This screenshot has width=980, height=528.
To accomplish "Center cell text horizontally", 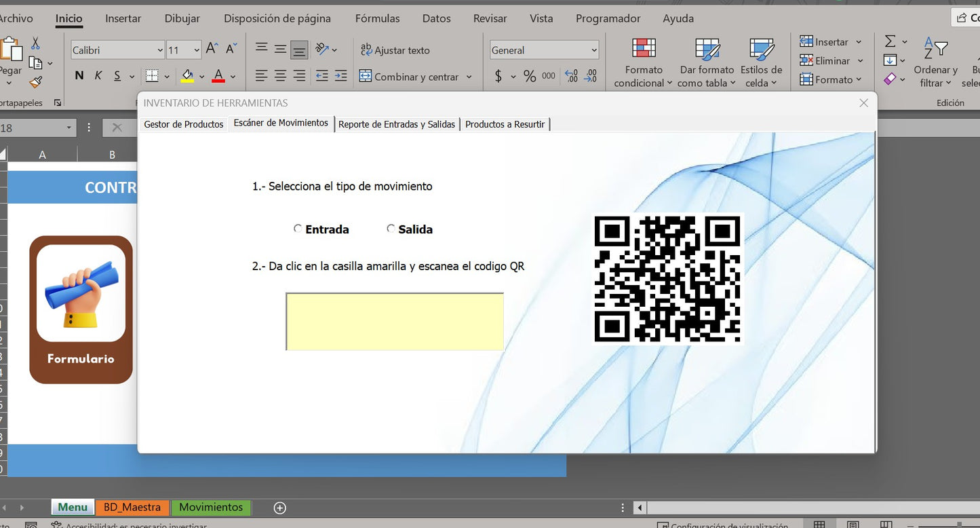I will [280, 76].
